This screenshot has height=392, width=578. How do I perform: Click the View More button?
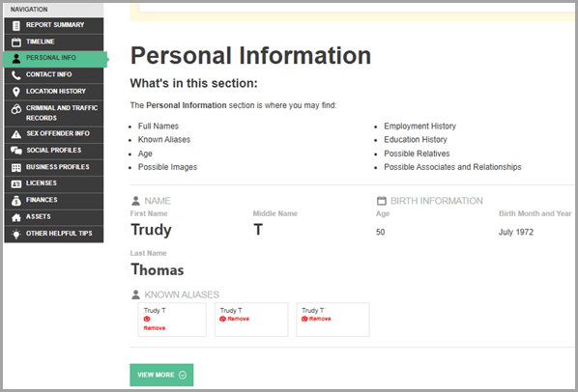[x=161, y=375]
